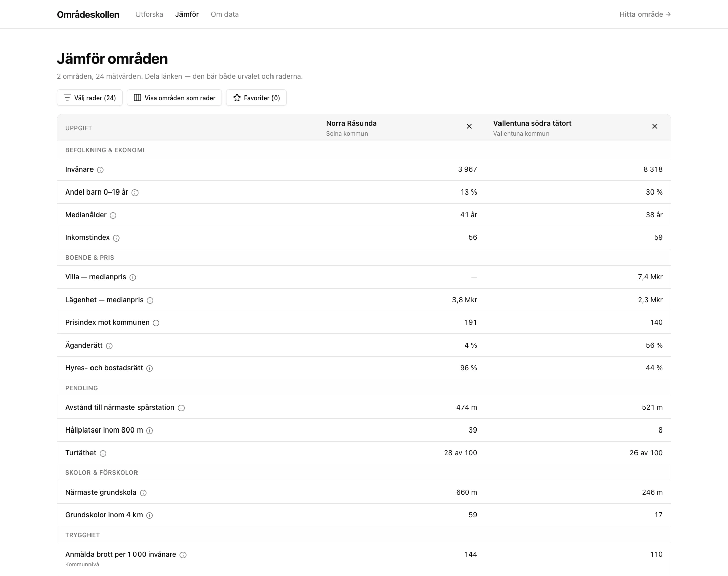Show the Turtäthet info icon

coord(103,453)
